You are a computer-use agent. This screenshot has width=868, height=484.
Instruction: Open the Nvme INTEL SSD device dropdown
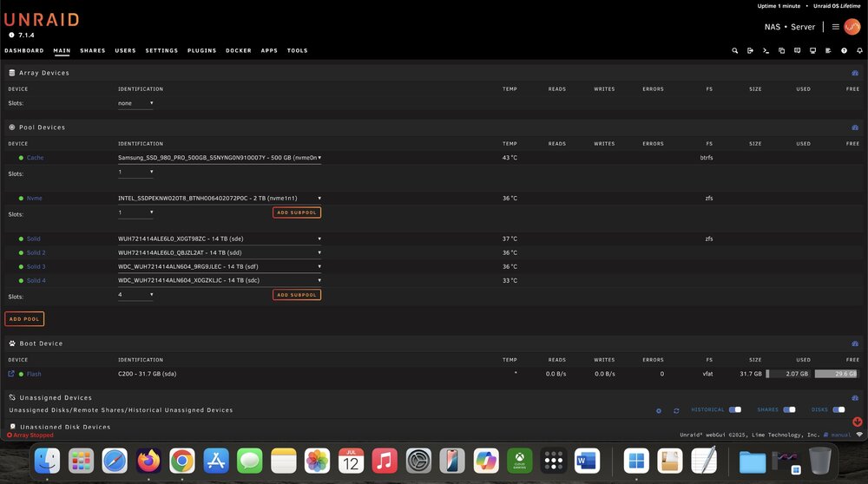pos(220,198)
